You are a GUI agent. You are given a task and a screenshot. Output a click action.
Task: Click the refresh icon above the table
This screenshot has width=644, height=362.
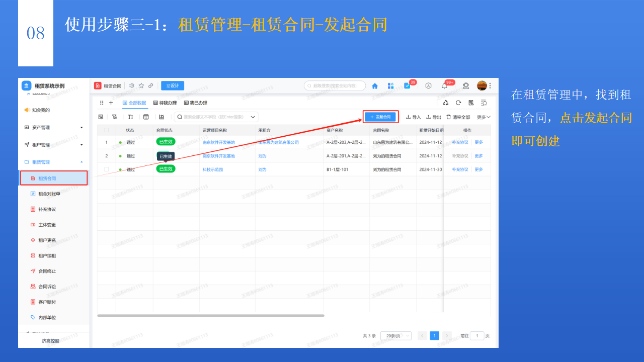(x=458, y=103)
